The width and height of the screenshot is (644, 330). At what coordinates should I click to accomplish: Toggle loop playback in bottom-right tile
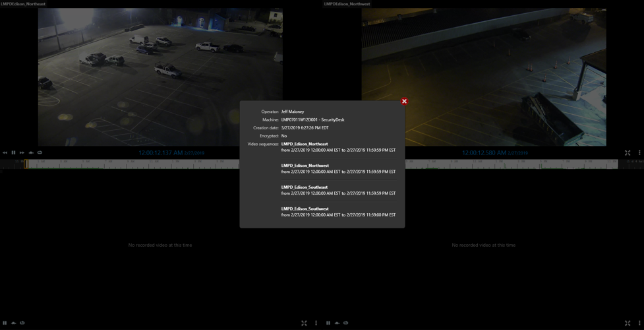pyautogui.click(x=345, y=323)
